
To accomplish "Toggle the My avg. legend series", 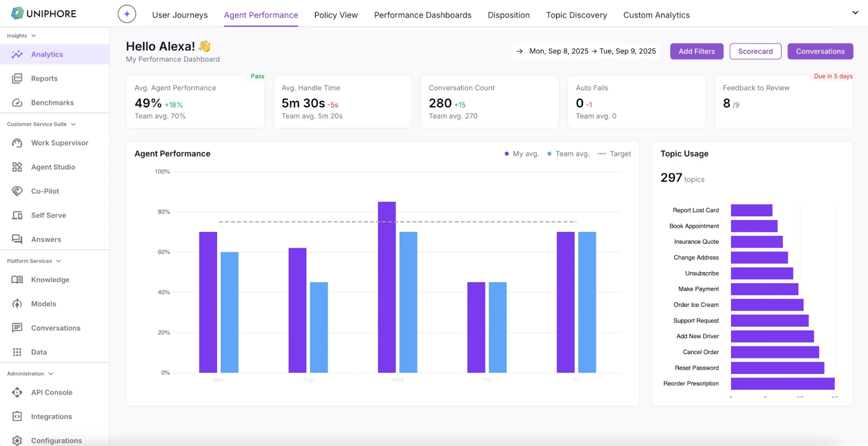I will click(521, 154).
